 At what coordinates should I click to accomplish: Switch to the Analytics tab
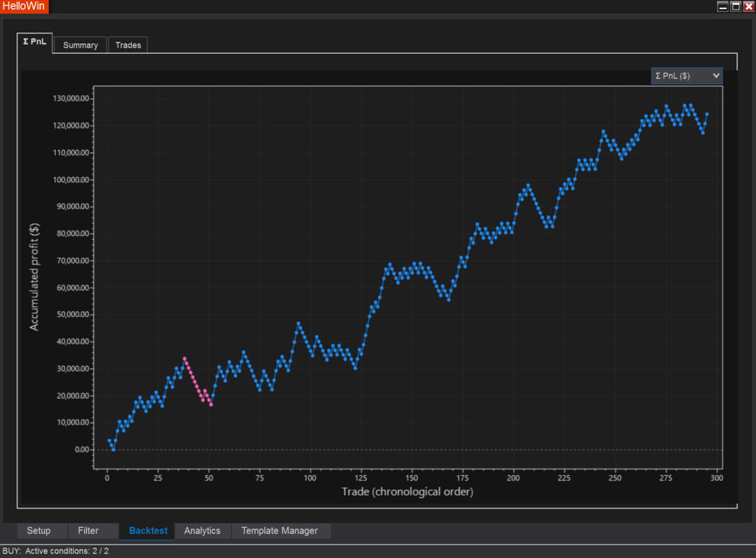(x=202, y=530)
